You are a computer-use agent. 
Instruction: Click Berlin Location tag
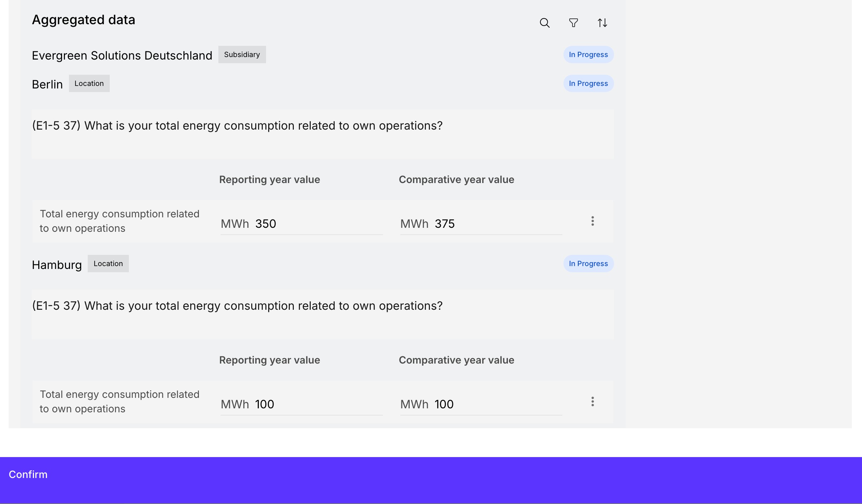point(89,83)
